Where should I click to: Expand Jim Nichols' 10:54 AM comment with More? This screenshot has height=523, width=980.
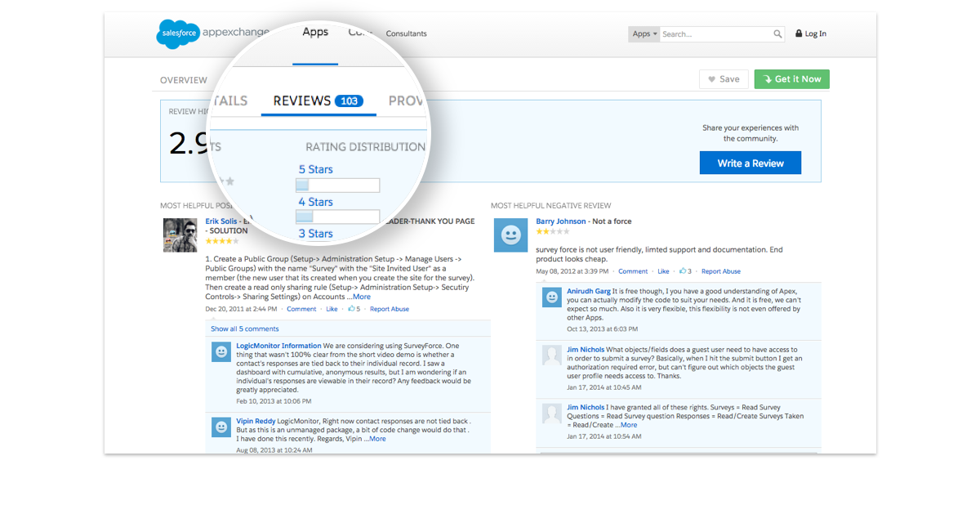[x=628, y=425]
